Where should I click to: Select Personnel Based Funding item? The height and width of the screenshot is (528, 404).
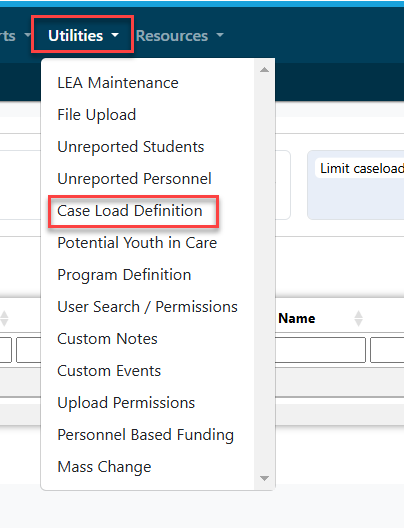pyautogui.click(x=145, y=435)
